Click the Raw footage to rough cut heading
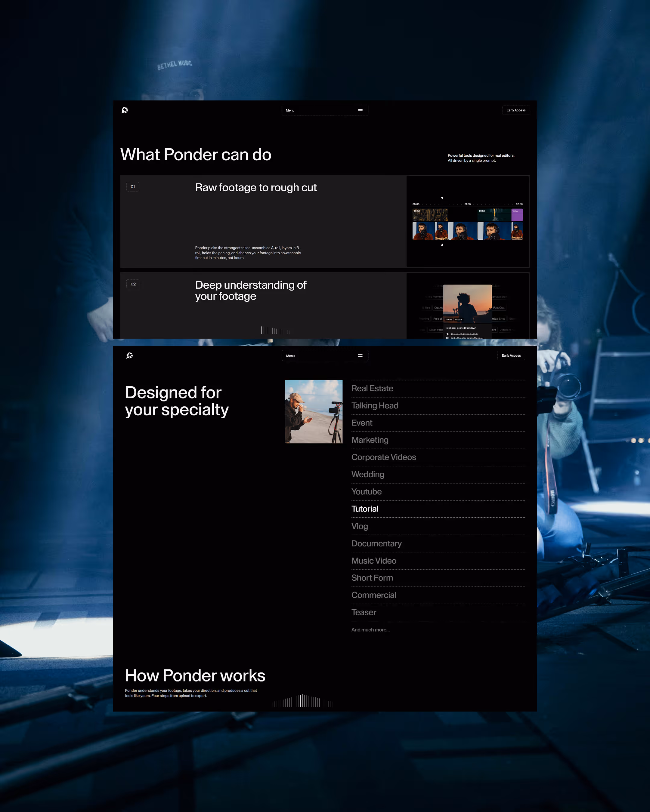650x812 pixels. point(256,188)
